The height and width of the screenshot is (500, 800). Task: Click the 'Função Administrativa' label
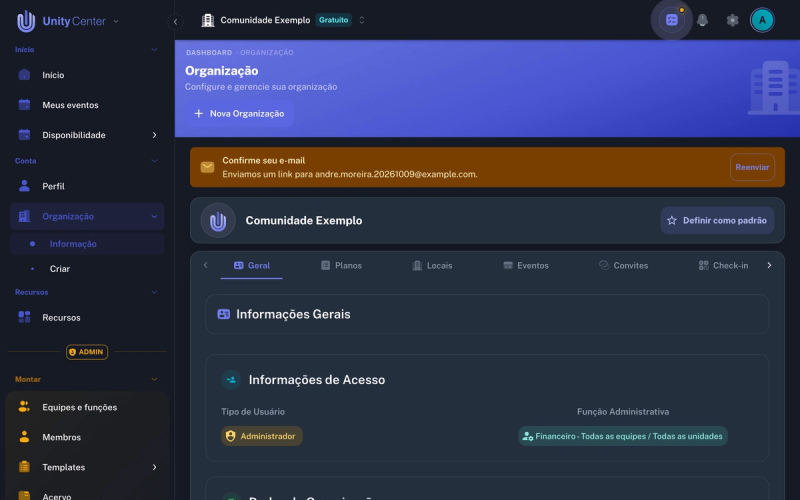[623, 412]
